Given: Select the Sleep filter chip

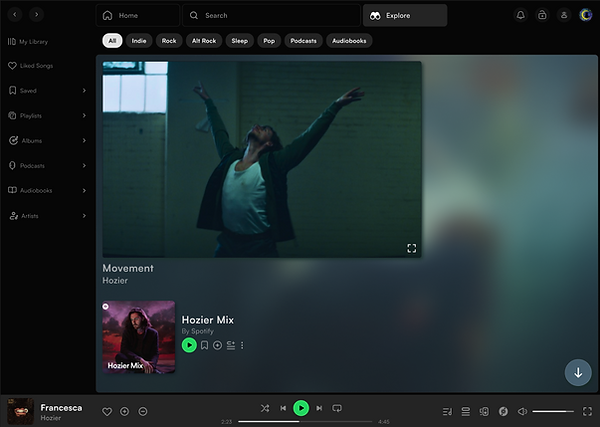Looking at the screenshot, I should (x=240, y=41).
